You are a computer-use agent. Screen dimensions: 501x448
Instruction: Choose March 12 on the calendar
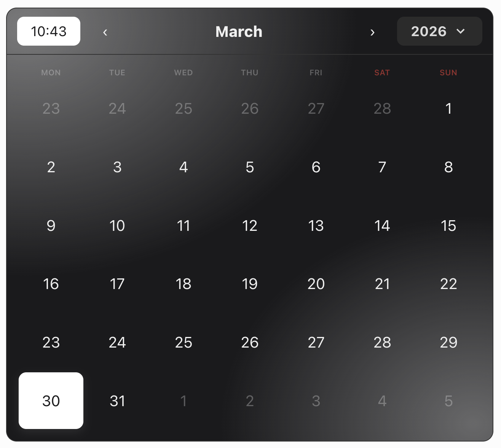coord(250,226)
